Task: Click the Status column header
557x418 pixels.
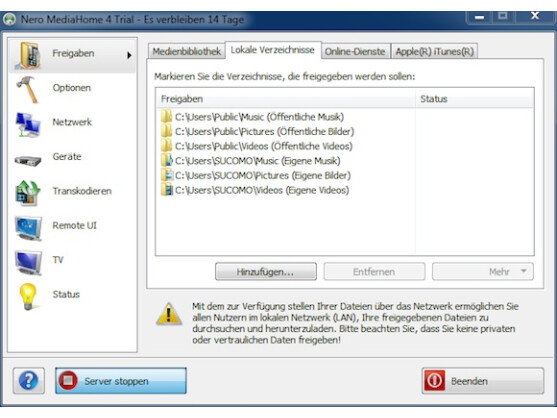Action: click(x=474, y=99)
